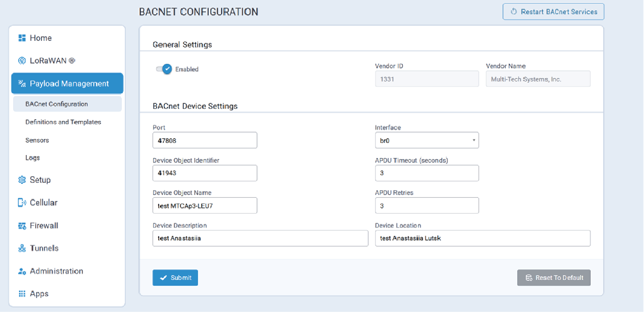Click the Home dashboard icon
The height and width of the screenshot is (312, 644).
click(22, 38)
